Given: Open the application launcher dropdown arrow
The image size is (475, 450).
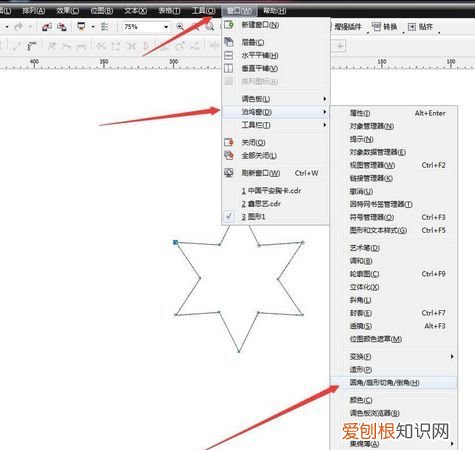Looking at the screenshot, I should (93, 27).
